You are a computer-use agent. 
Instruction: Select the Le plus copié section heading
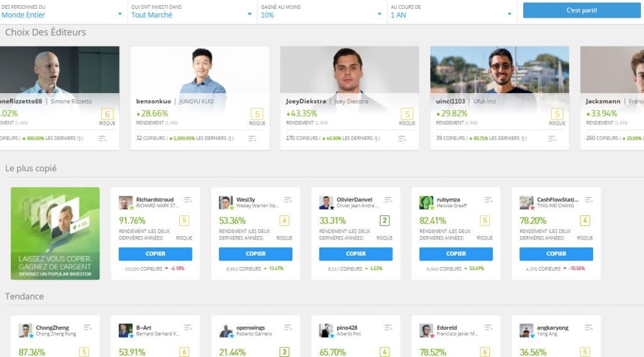coord(31,168)
